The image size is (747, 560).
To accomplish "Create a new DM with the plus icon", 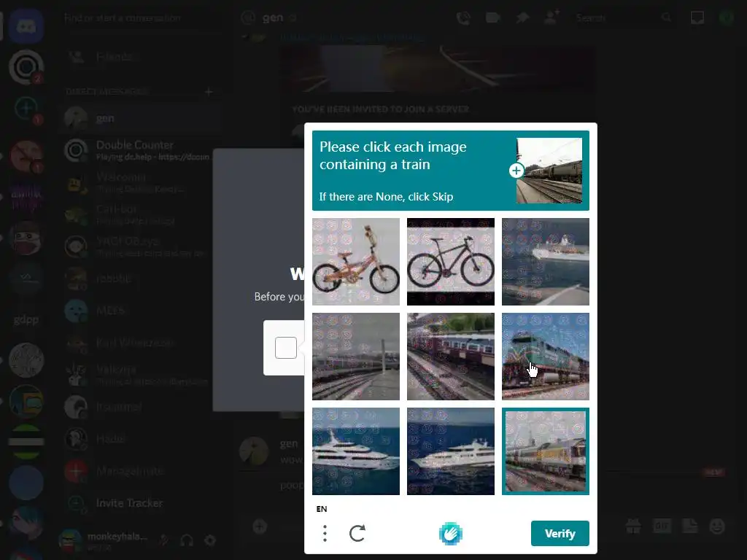I will pyautogui.click(x=209, y=91).
